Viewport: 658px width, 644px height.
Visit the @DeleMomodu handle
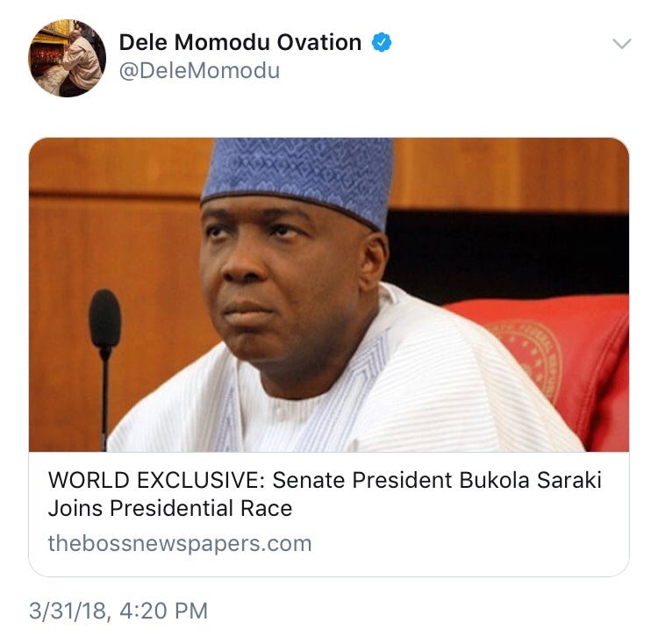199,70
